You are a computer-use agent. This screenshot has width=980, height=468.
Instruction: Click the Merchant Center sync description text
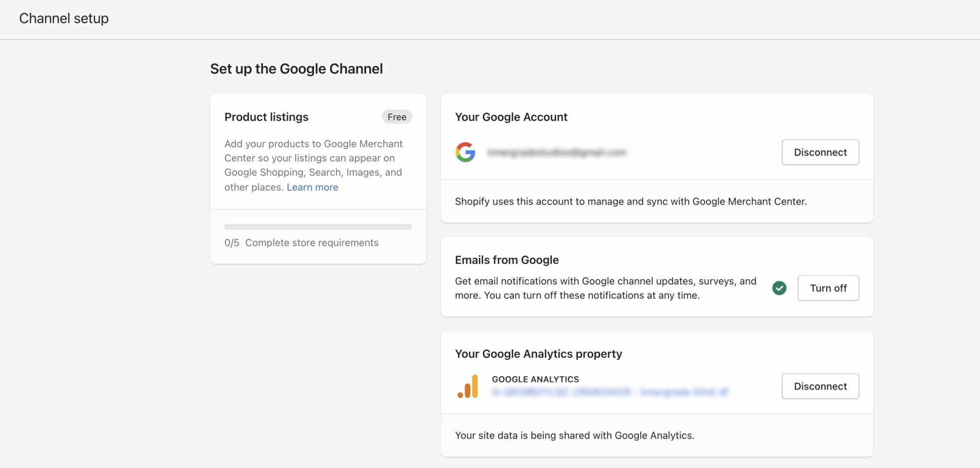(631, 201)
